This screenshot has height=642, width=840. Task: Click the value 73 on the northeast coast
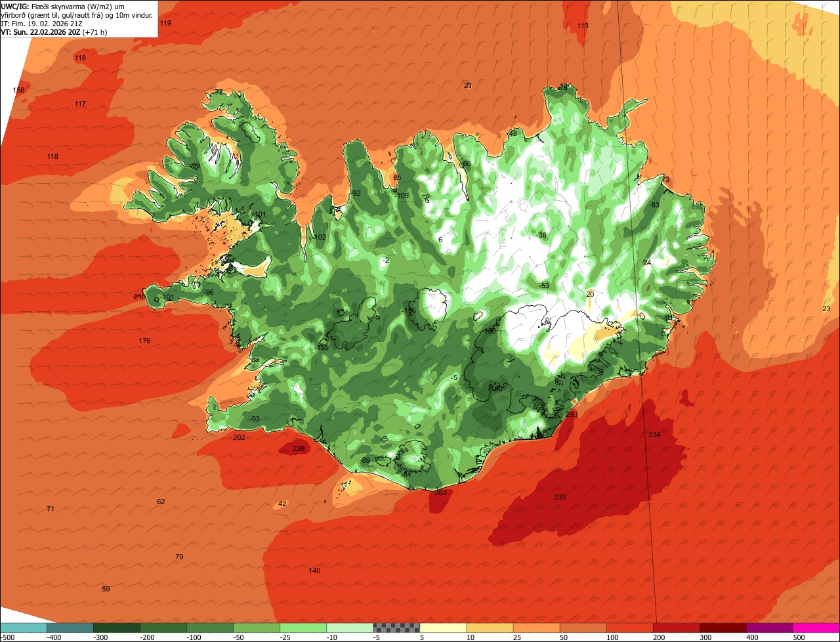pyautogui.click(x=665, y=180)
